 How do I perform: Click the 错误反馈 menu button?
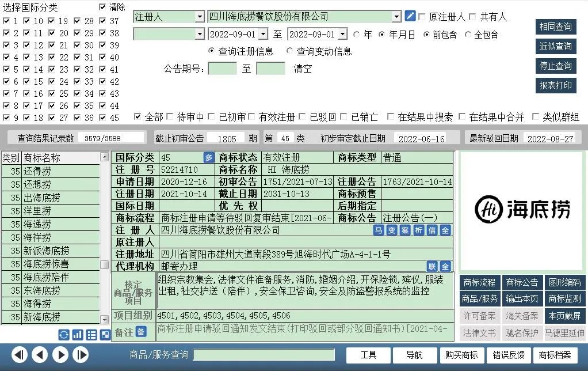click(509, 355)
